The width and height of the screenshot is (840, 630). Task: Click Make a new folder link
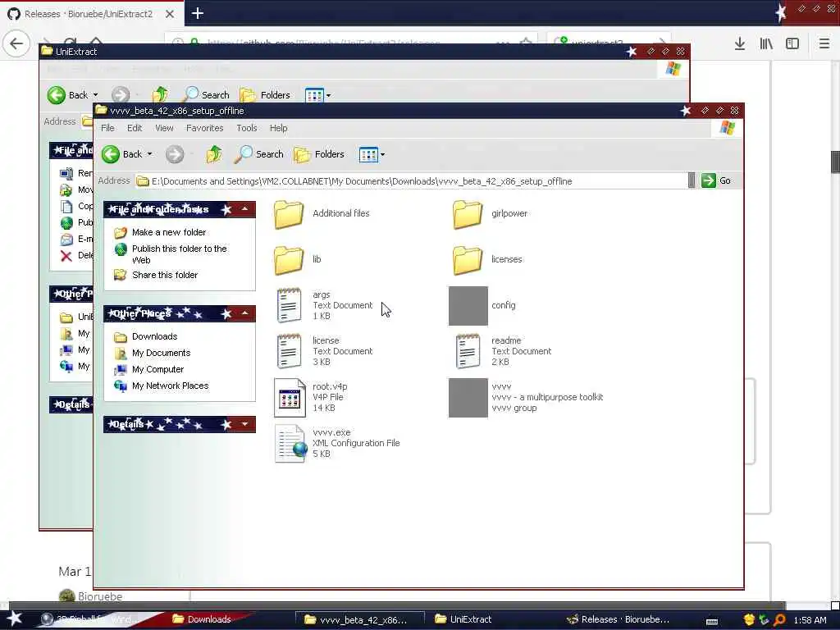coord(169,232)
